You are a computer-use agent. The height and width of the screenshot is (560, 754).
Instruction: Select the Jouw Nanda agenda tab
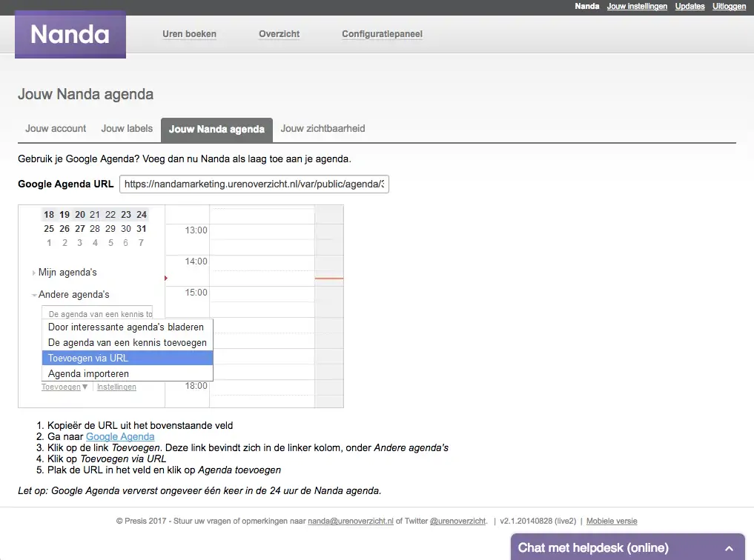coord(217,130)
